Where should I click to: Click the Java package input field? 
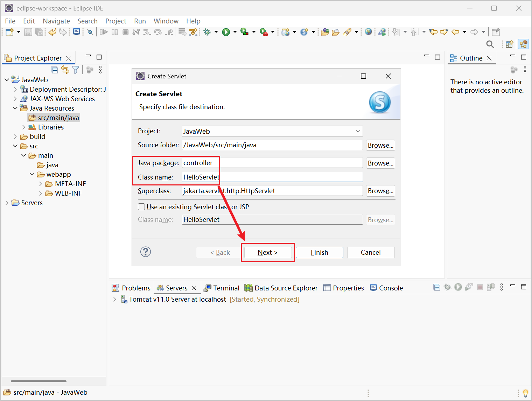[272, 163]
